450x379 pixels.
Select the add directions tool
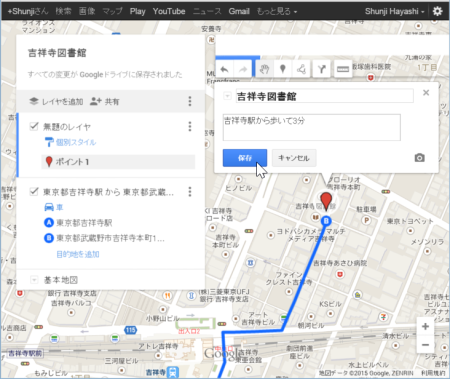[x=322, y=69]
